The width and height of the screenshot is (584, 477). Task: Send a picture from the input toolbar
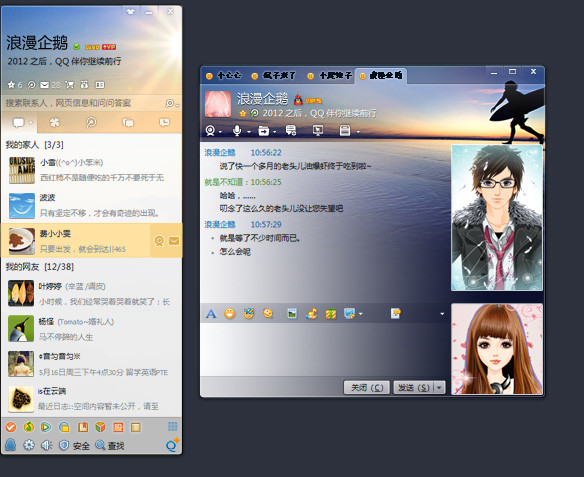292,314
